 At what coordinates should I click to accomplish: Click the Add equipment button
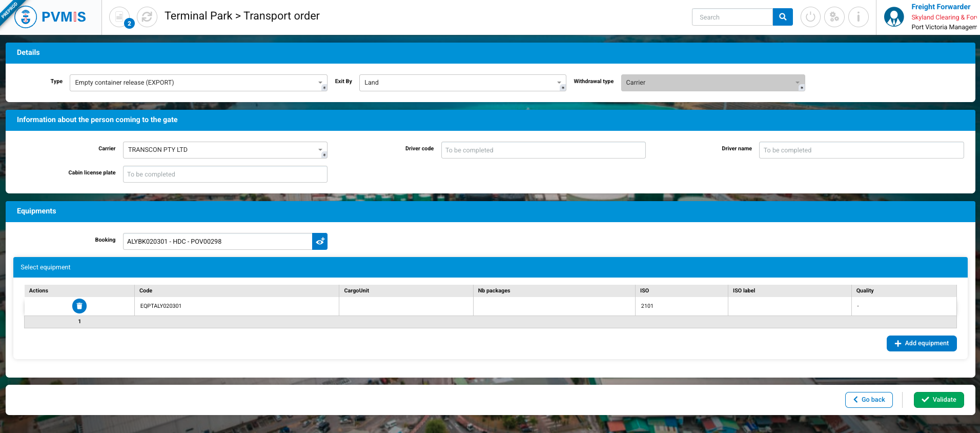[922, 344]
